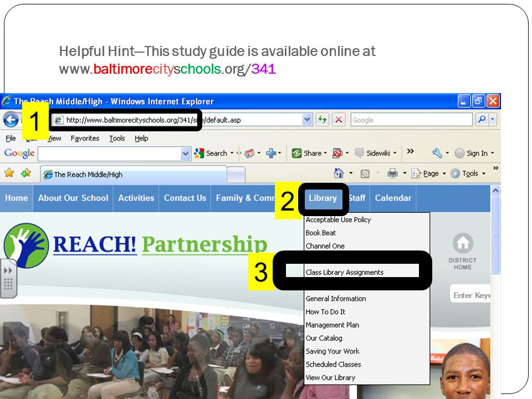Viewport: 532px width, 399px height.
Task: Open the File menu
Action: 11,139
